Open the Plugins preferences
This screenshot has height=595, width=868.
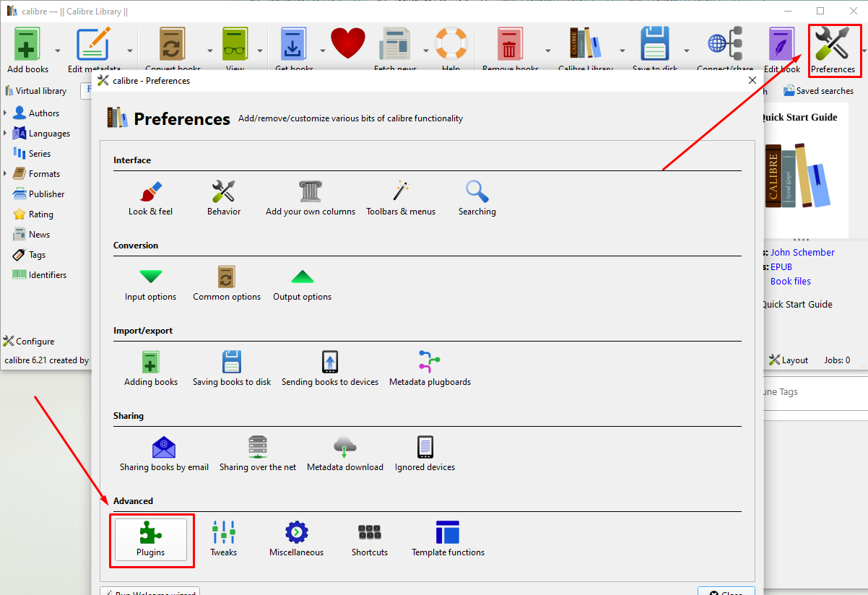click(151, 539)
